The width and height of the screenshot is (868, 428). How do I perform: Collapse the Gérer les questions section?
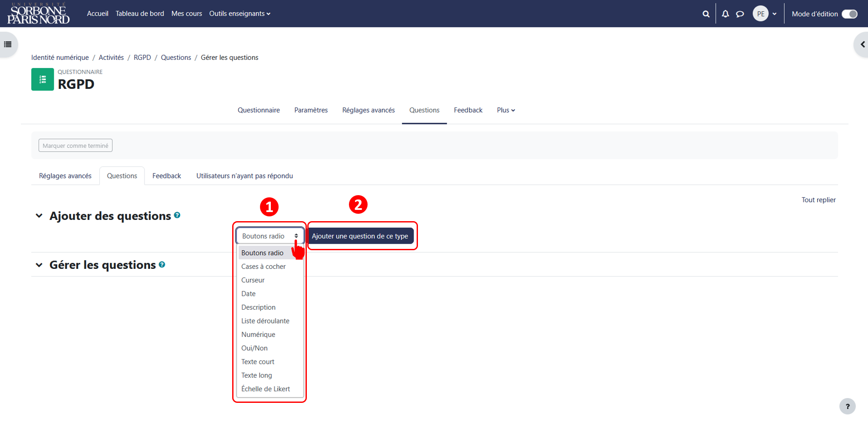pyautogui.click(x=39, y=265)
